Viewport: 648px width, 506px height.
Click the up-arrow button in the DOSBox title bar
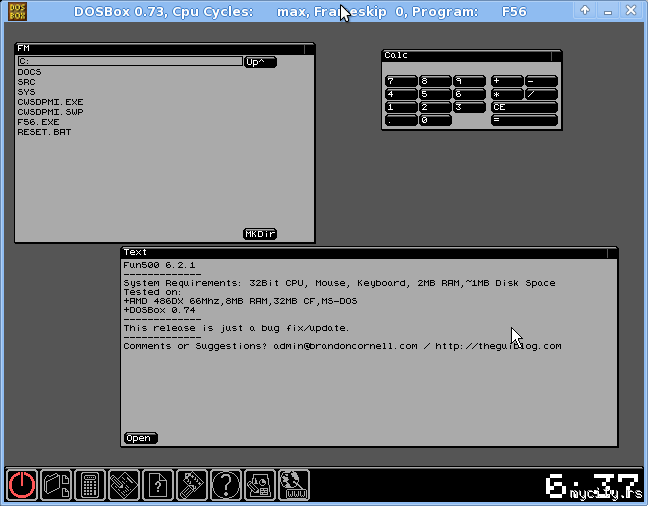tap(585, 10)
